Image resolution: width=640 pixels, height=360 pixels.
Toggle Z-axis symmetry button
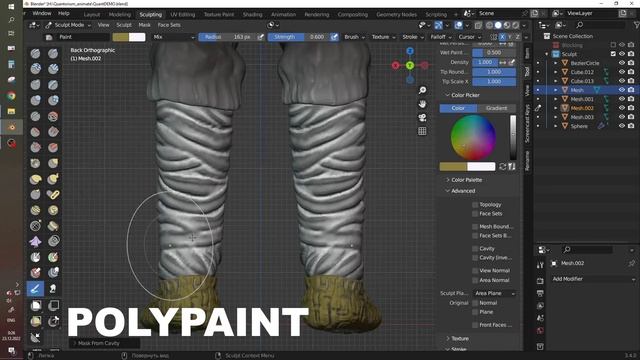(517, 37)
